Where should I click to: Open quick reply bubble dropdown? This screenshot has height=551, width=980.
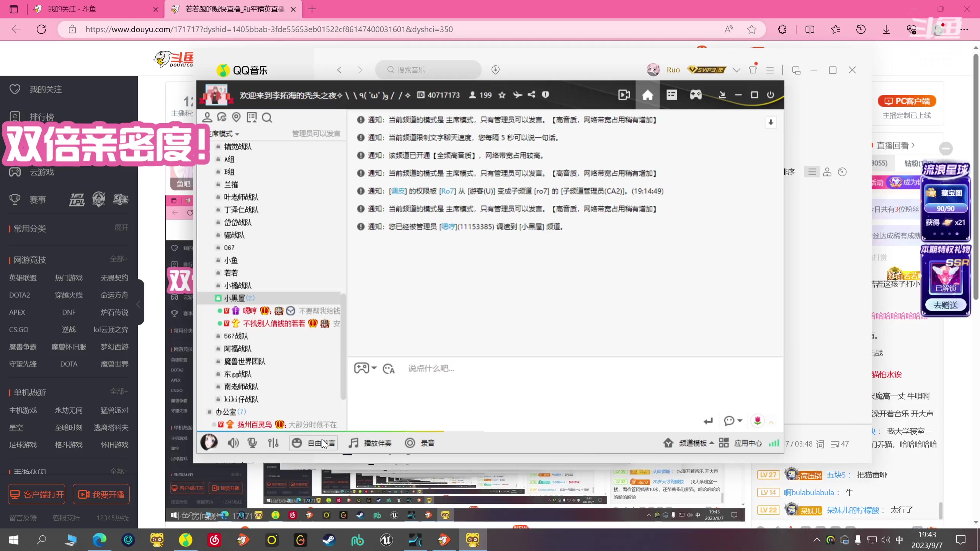pyautogui.click(x=733, y=421)
